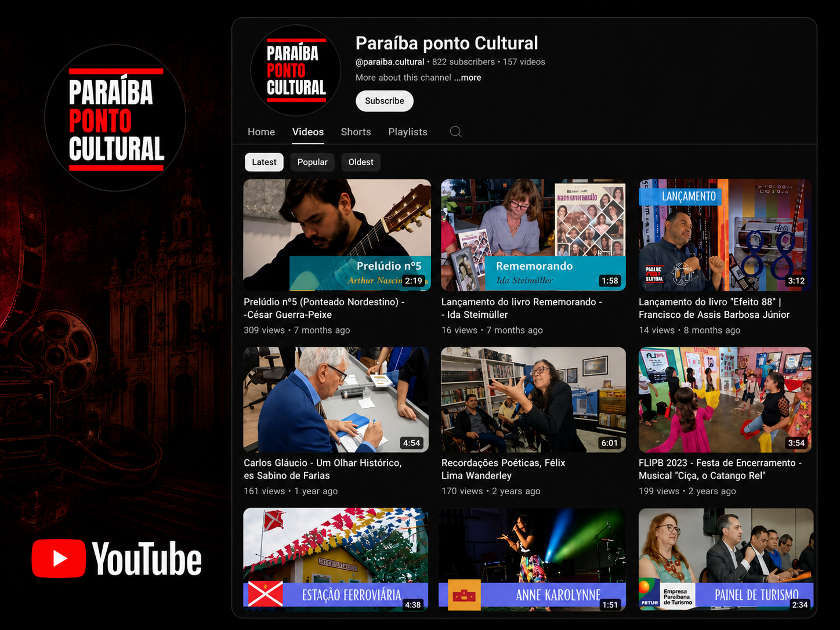840x630 pixels.
Task: Click the large Paraíba Ponto Cultural circular logo
Action: 115,118
